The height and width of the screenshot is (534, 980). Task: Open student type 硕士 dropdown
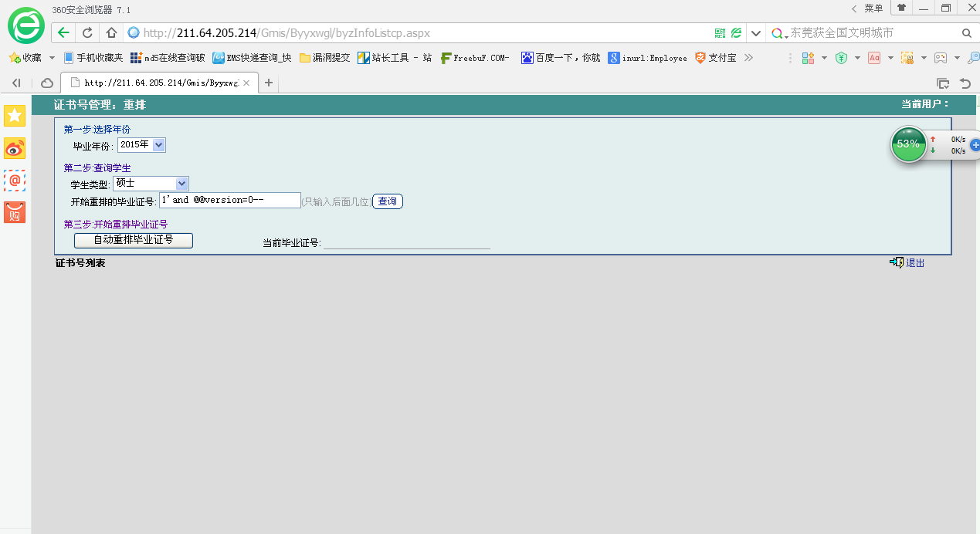(151, 183)
